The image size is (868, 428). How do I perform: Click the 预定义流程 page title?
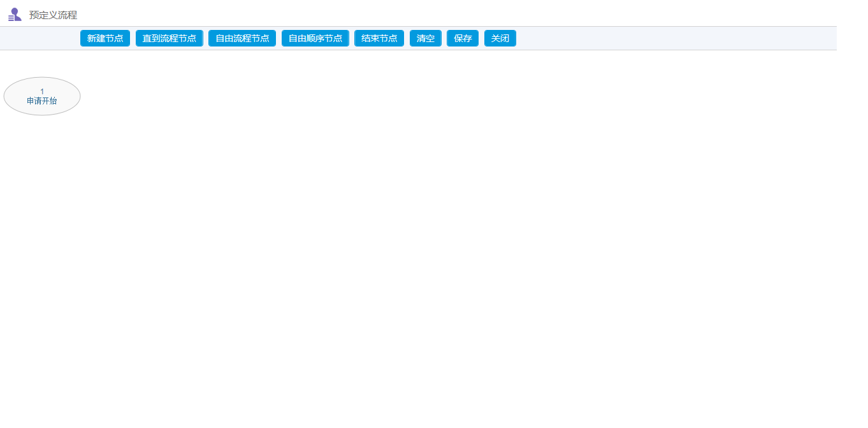tap(53, 15)
